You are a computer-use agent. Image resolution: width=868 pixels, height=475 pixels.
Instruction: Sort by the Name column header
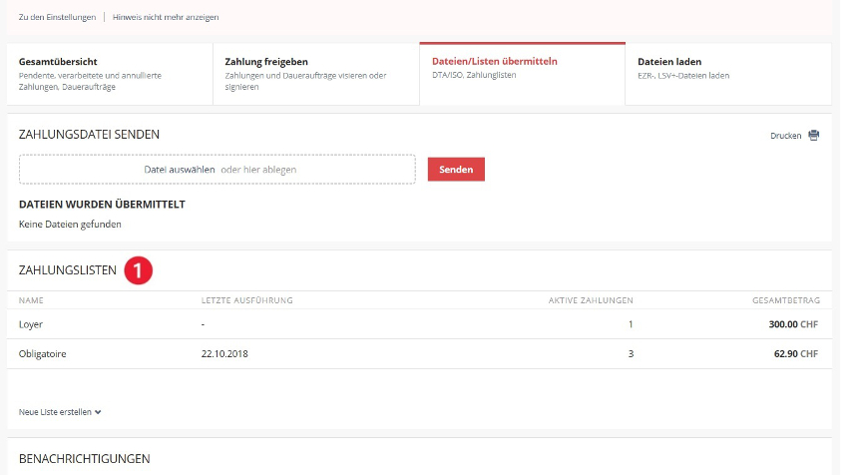coord(31,299)
